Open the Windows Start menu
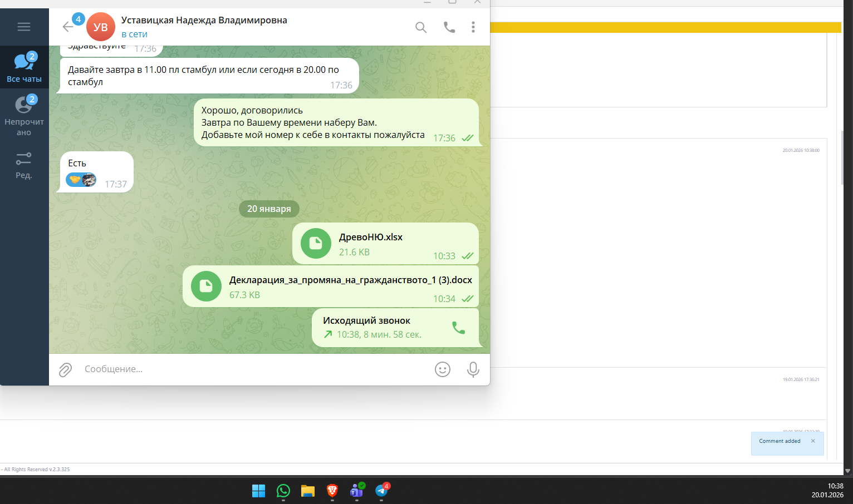Screen dimensions: 853x504 (x=259, y=491)
